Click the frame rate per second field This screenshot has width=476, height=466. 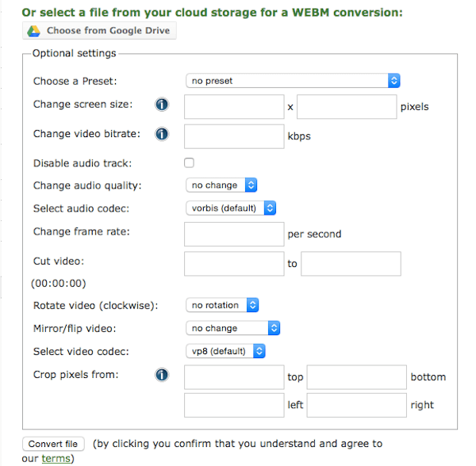click(x=234, y=234)
